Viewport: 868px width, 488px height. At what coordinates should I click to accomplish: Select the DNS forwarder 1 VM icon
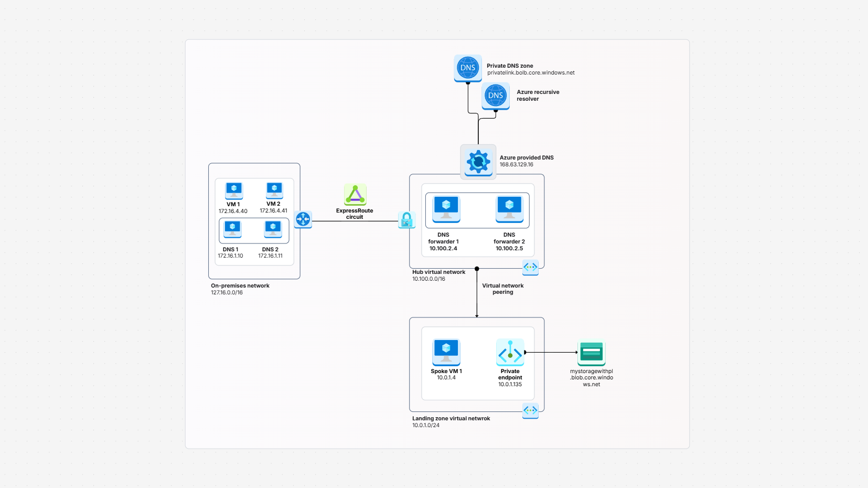pos(445,209)
